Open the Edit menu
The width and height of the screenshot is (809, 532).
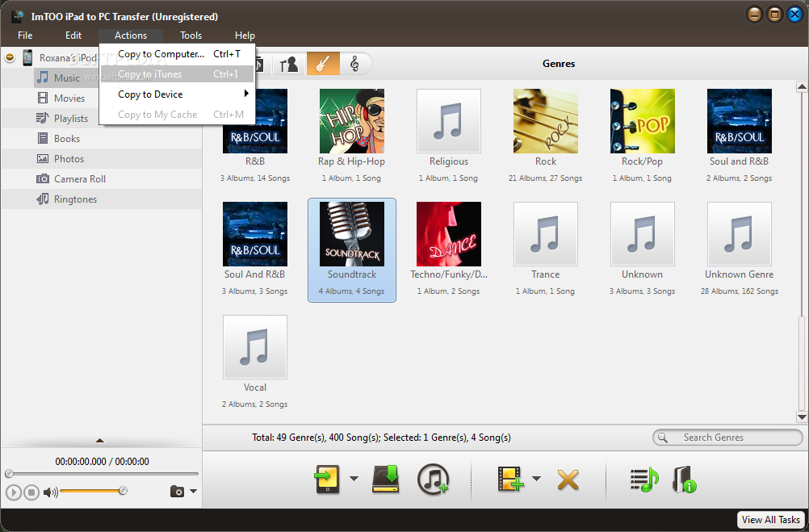73,35
